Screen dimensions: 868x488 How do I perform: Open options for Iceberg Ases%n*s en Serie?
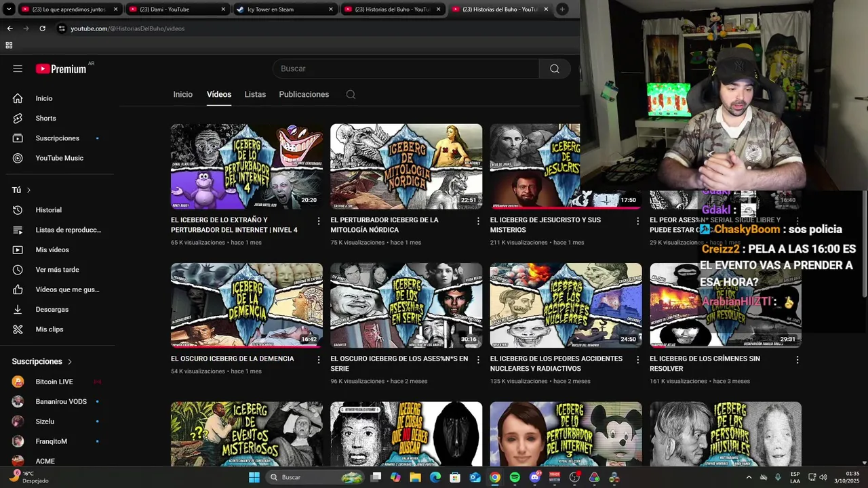[x=478, y=360]
